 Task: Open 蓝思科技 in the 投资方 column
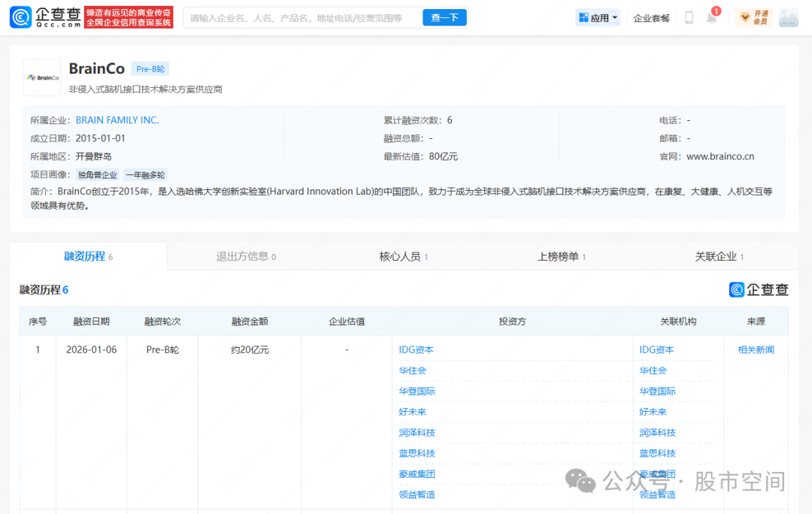point(417,453)
